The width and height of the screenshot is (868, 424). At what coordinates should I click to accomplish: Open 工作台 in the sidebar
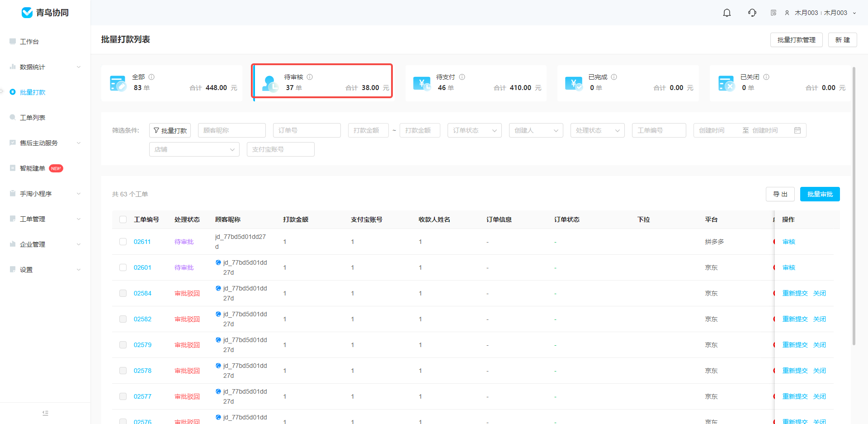[x=45, y=42]
